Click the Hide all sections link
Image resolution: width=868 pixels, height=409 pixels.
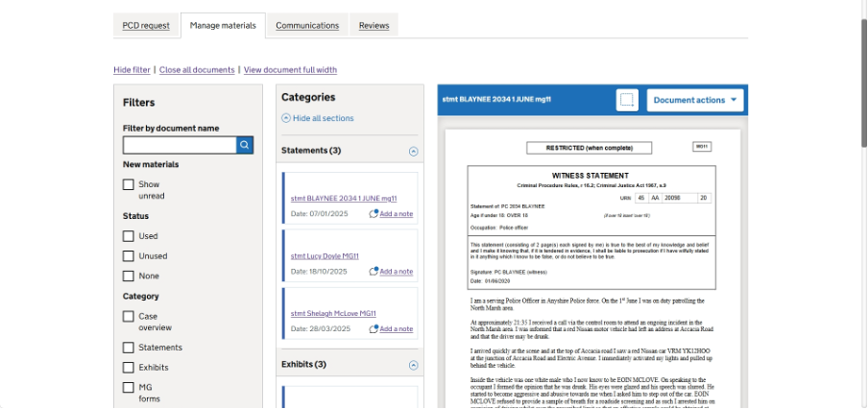(x=324, y=118)
